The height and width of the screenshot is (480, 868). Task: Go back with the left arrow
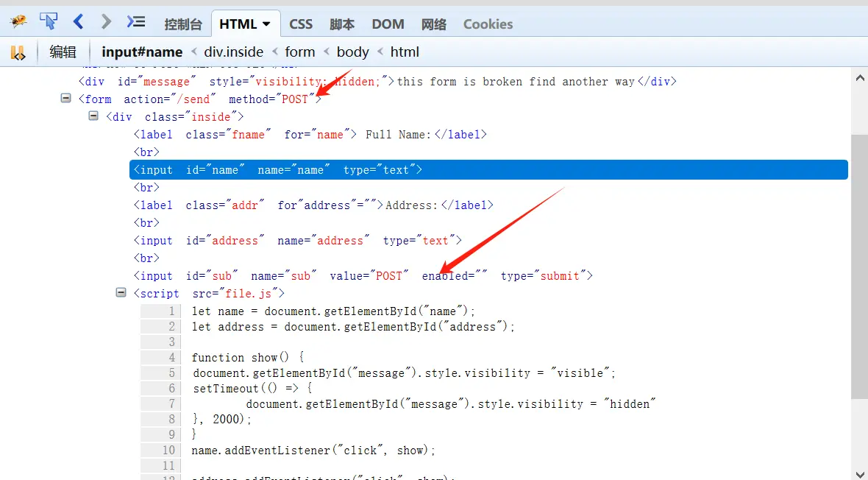pos(78,22)
